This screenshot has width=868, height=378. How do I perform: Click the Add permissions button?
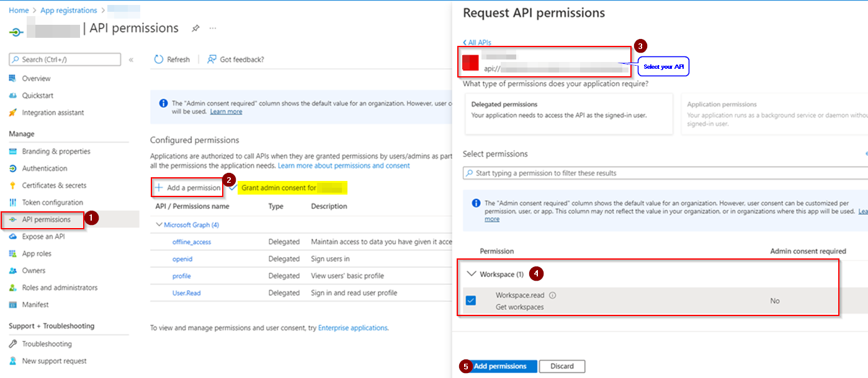[x=500, y=366]
